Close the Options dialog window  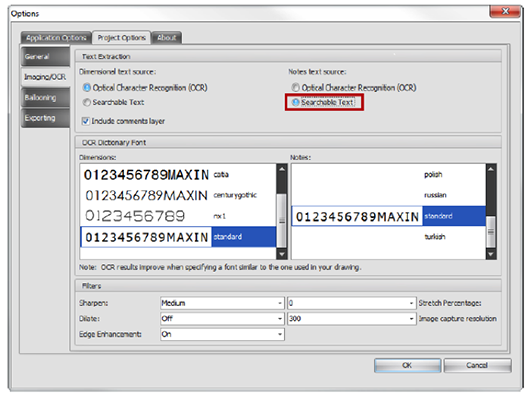[x=505, y=11]
